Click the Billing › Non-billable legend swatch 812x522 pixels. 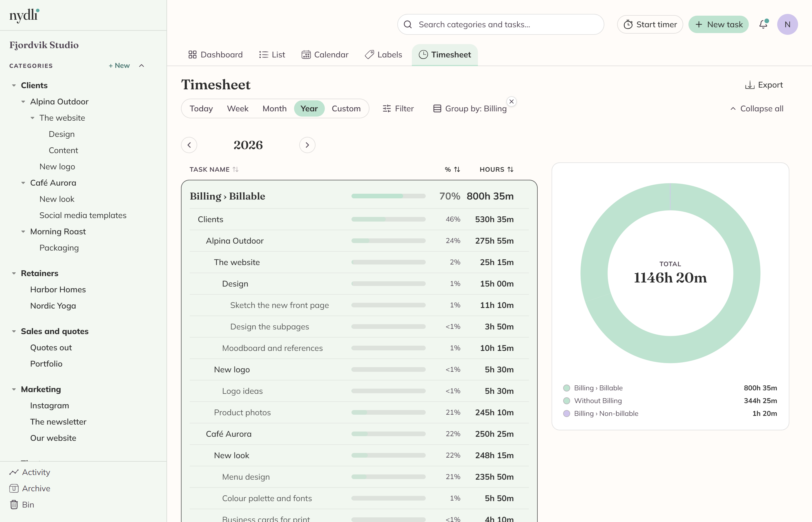tap(566, 414)
